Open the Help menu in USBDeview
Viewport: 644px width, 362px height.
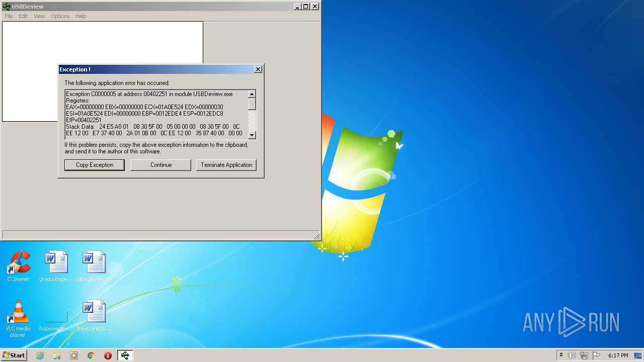point(81,16)
